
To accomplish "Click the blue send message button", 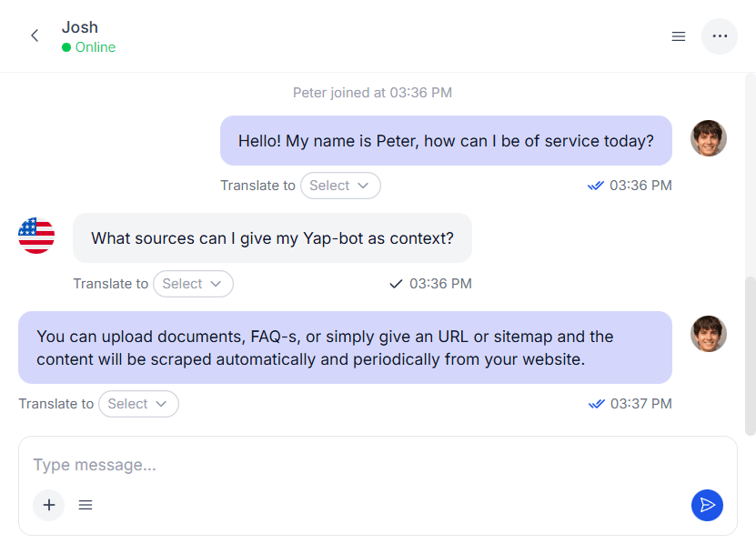I will pyautogui.click(x=707, y=505).
